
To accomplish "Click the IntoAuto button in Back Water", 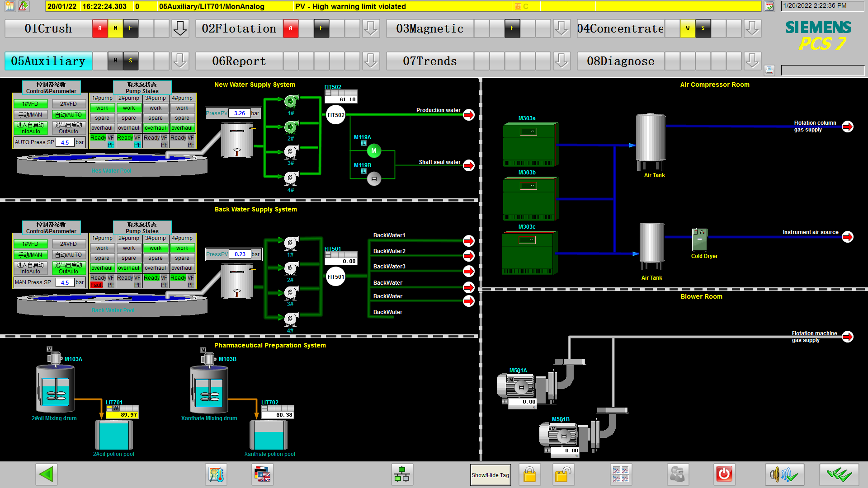I will [30, 268].
